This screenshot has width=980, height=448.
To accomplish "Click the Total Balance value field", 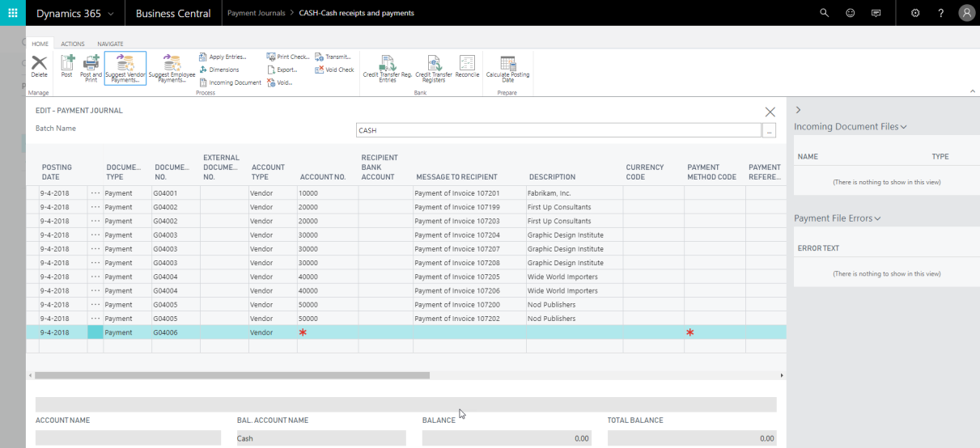I will tap(692, 438).
